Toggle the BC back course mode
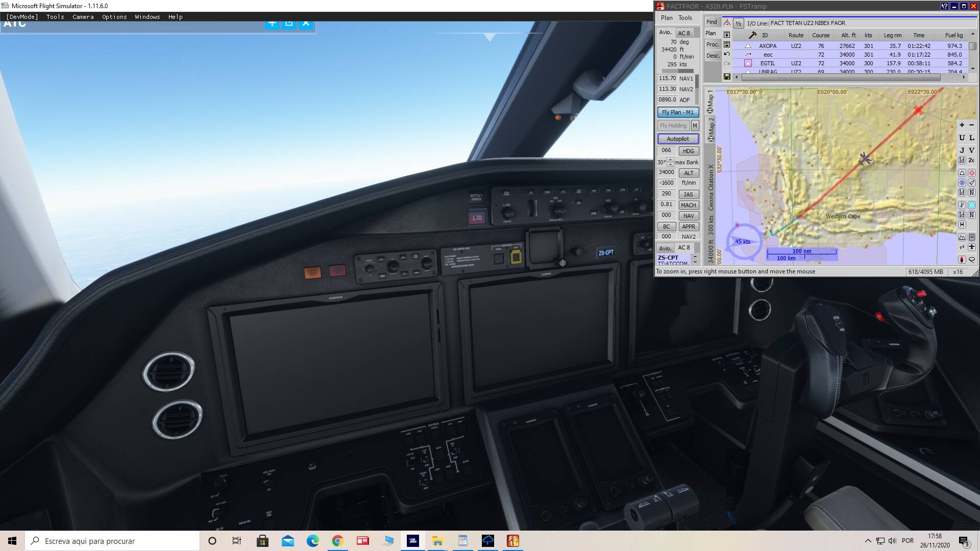This screenshot has width=980, height=551. [666, 227]
